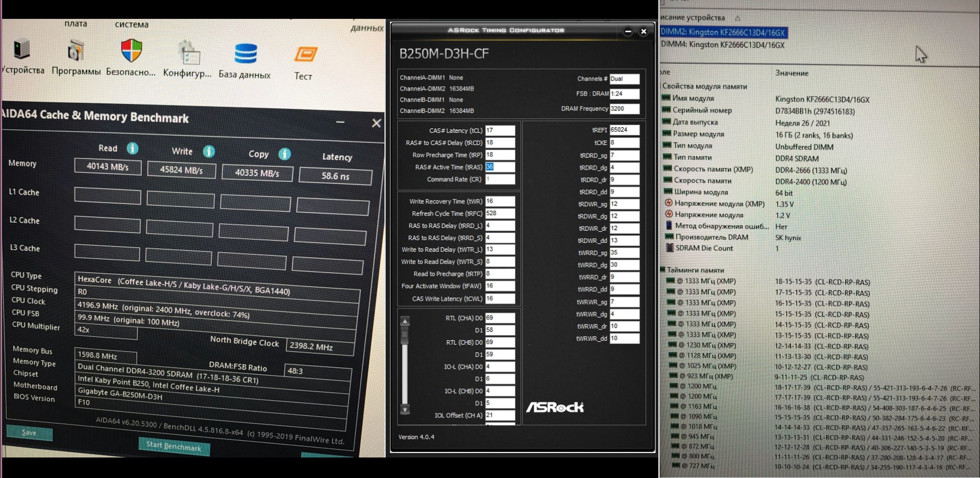Viewport: 980px width, 478px height.
Task: Click the RAS# Active Time (tRAS) field
Action: coord(500,167)
